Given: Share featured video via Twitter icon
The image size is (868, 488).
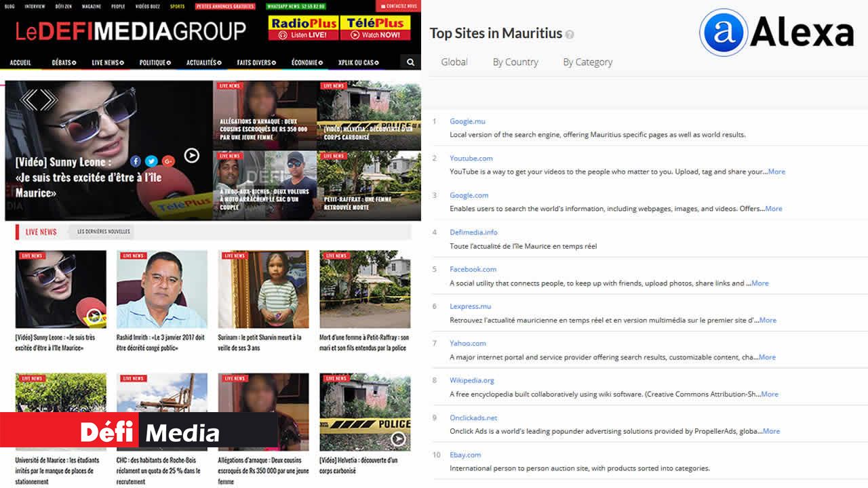Looking at the screenshot, I should [151, 161].
